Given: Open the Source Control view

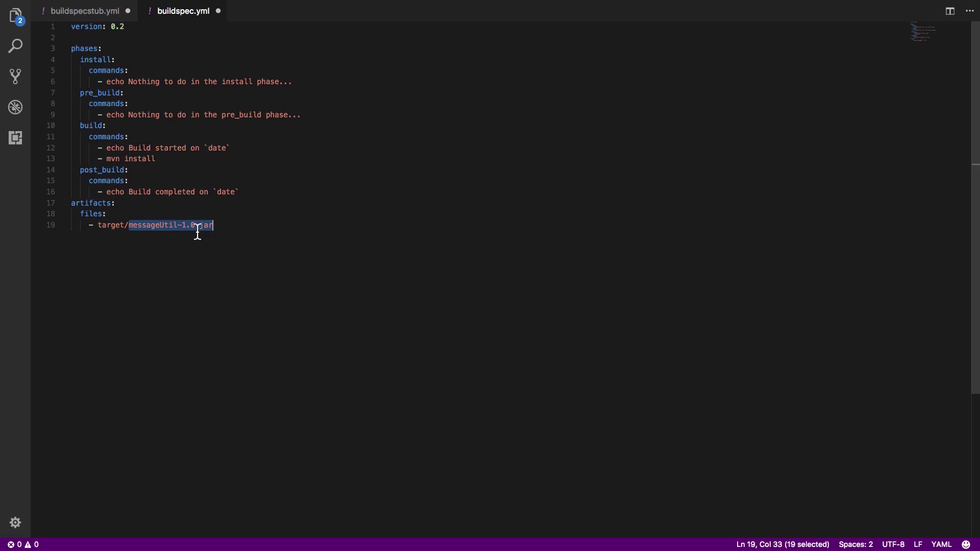Looking at the screenshot, I should pyautogui.click(x=15, y=77).
